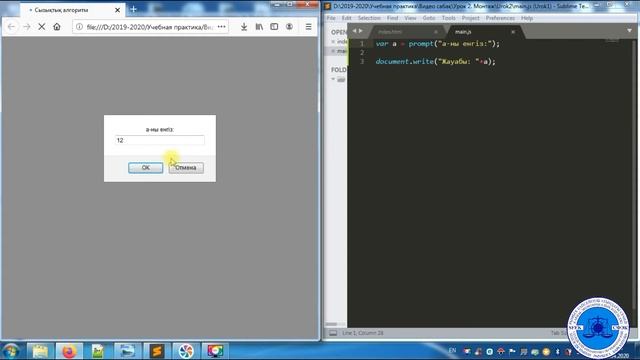Open the File Explorer taskbar icon

point(40,351)
